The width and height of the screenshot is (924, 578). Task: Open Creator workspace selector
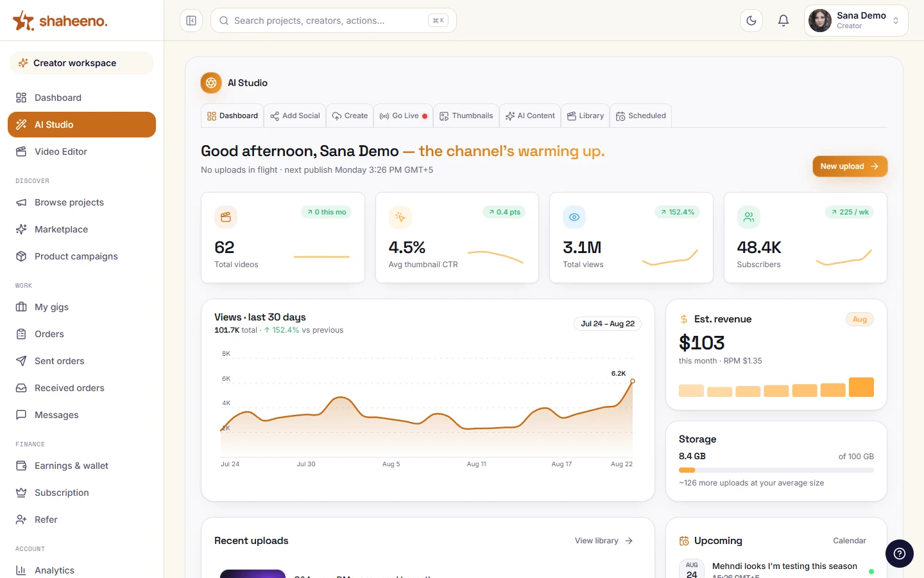[81, 63]
